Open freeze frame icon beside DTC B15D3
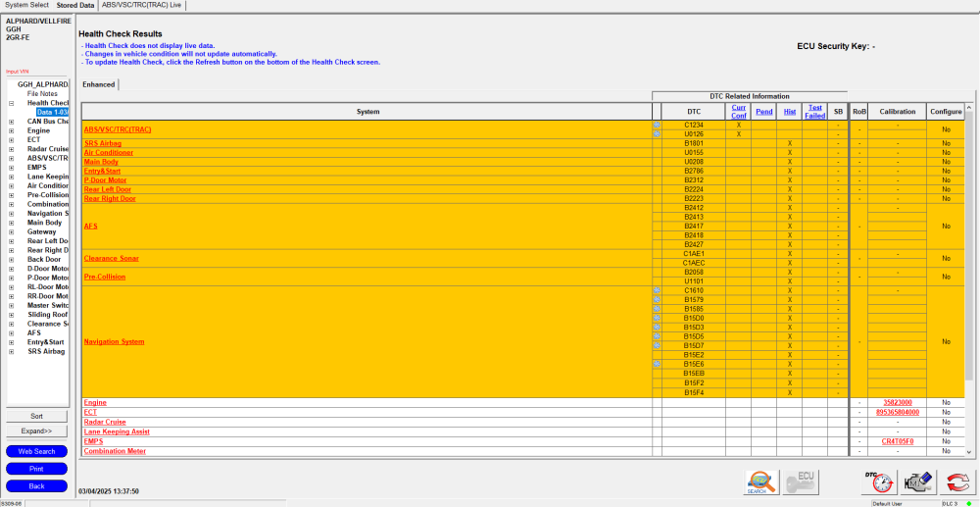 coord(657,327)
